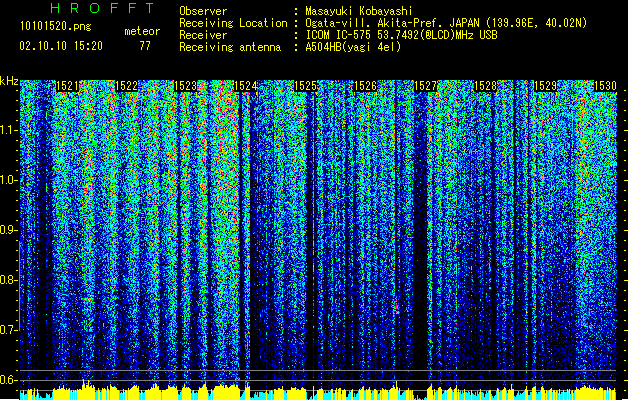
Task: Select the 1525 time marker
Action: click(x=306, y=86)
